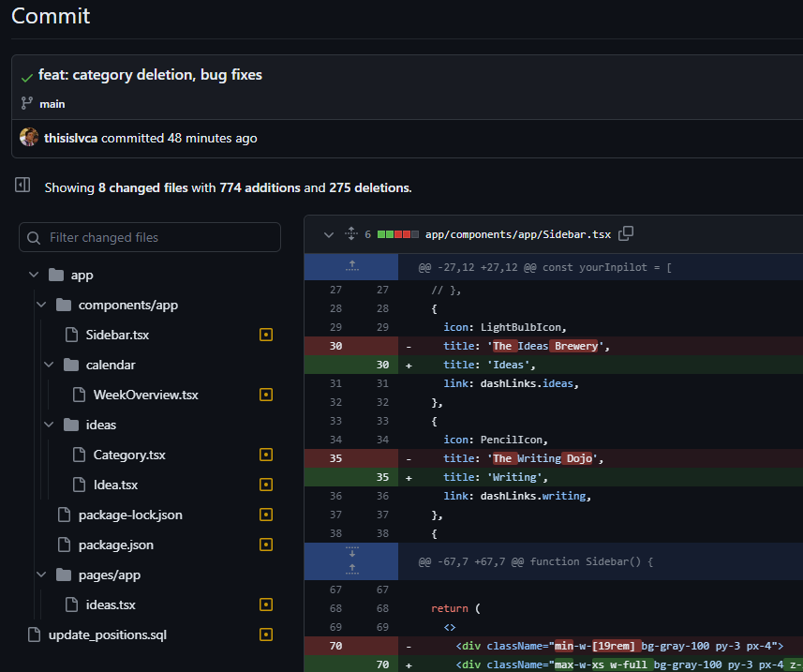The height and width of the screenshot is (672, 803).
Task: Collapse the calendar folder
Action: [x=50, y=365]
